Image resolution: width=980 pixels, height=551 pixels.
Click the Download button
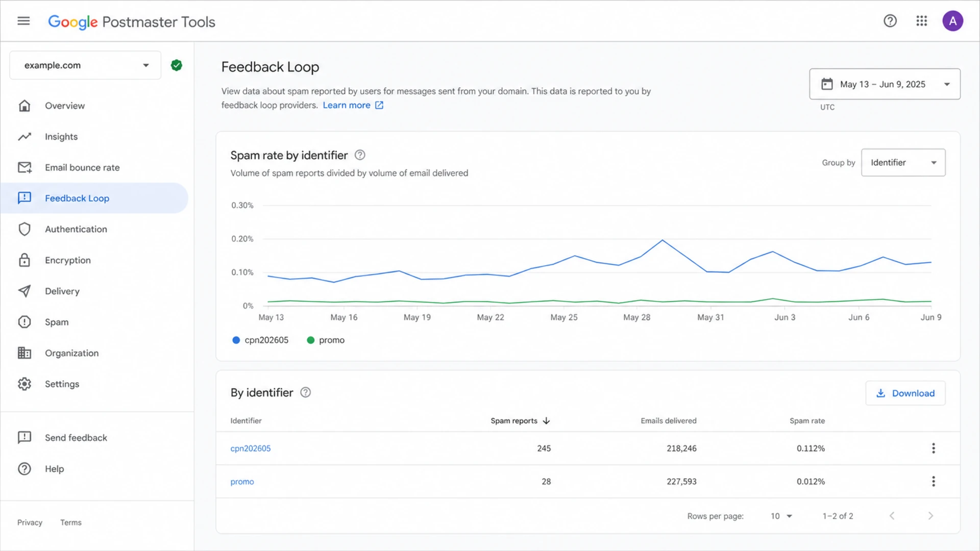tap(905, 393)
